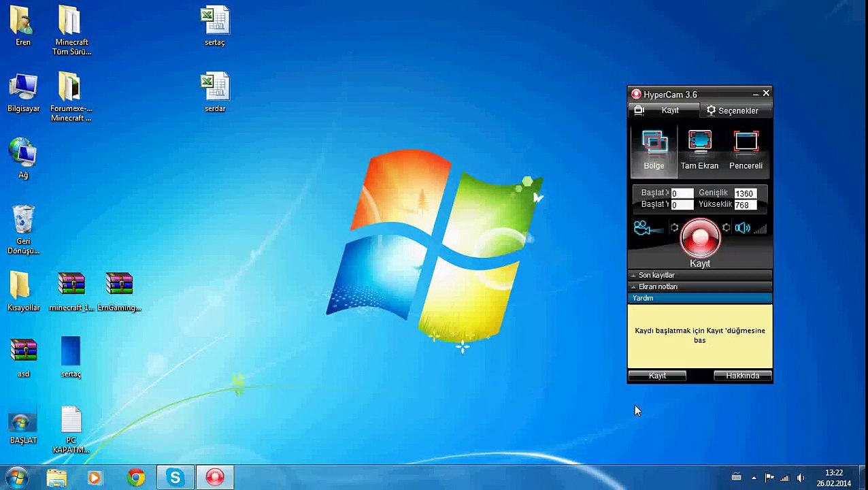Image resolution: width=868 pixels, height=490 pixels.
Task: Select the serdar Excel file icon
Action: (215, 93)
